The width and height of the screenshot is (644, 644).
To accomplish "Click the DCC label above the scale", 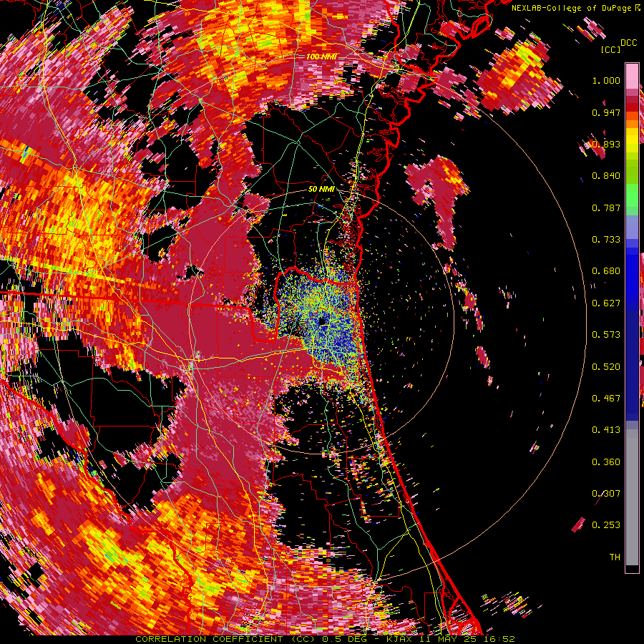I will click(x=628, y=43).
